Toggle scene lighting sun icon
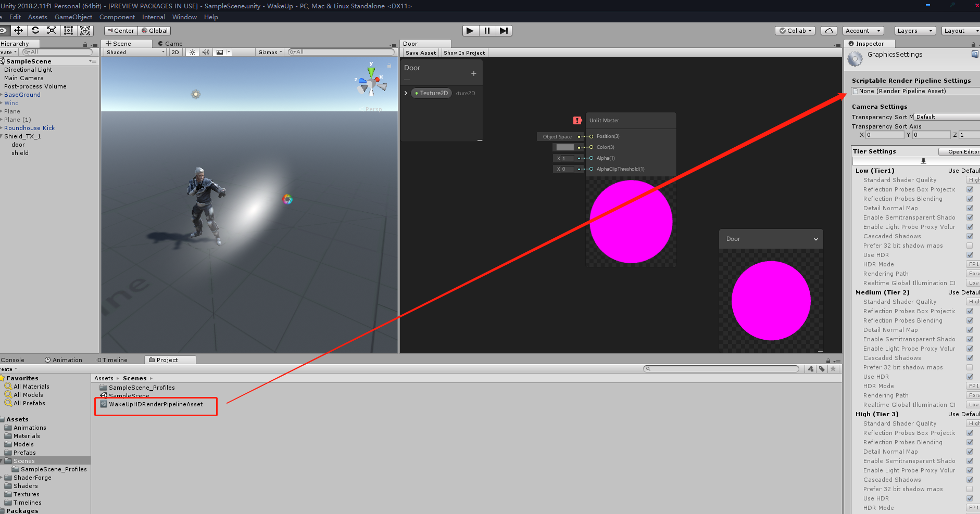The image size is (980, 514). pyautogui.click(x=193, y=52)
